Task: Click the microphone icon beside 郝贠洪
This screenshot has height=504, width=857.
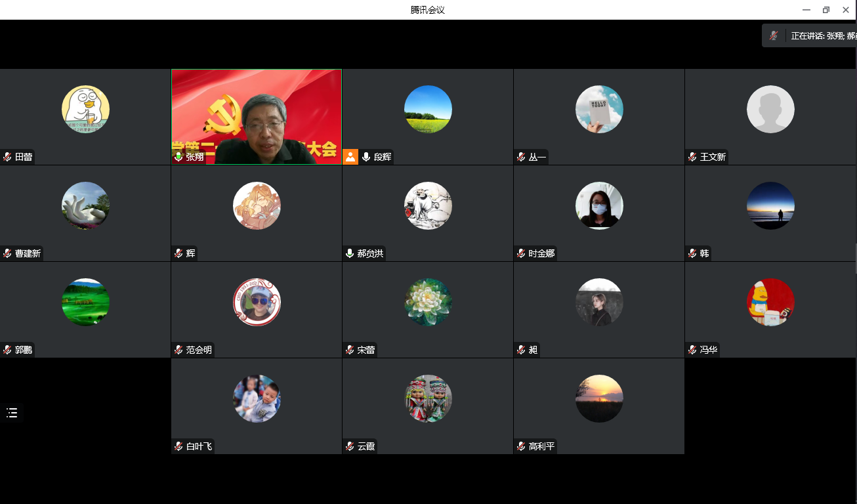Action: coord(350,253)
